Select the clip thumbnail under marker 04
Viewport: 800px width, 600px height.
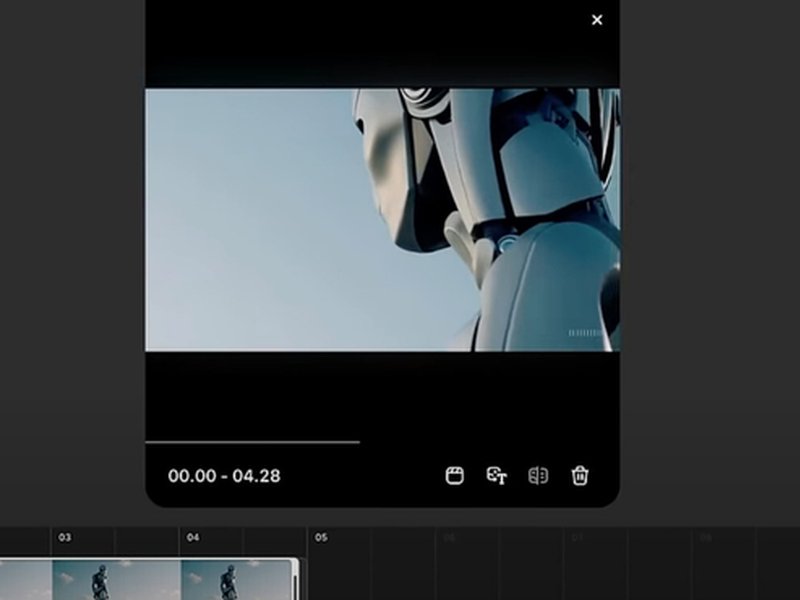(x=236, y=580)
